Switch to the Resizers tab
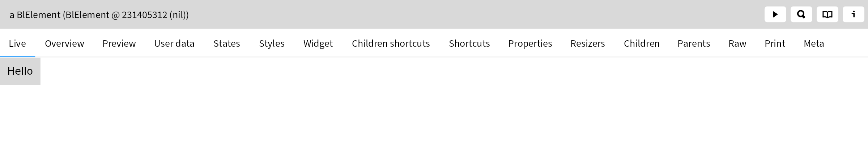The image size is (868, 145). [587, 43]
